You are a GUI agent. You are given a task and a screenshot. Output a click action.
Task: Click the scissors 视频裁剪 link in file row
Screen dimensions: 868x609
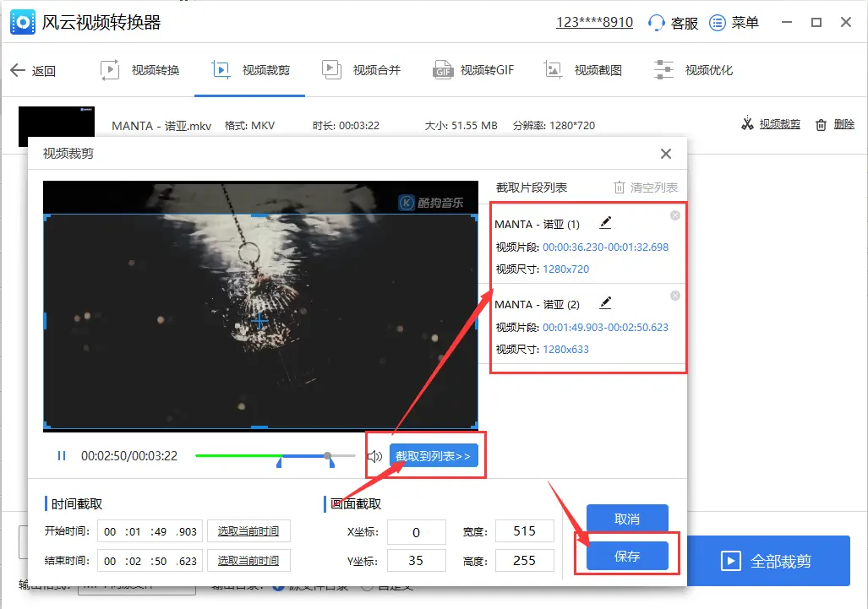click(771, 124)
